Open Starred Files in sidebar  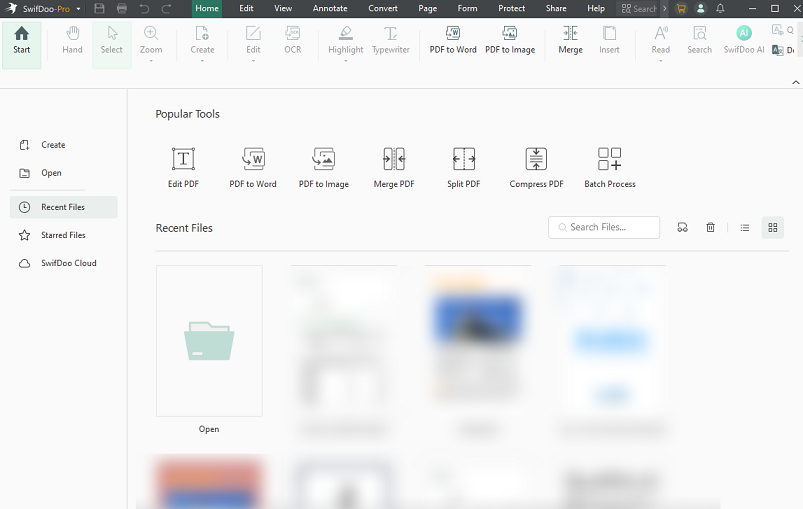[x=64, y=235]
